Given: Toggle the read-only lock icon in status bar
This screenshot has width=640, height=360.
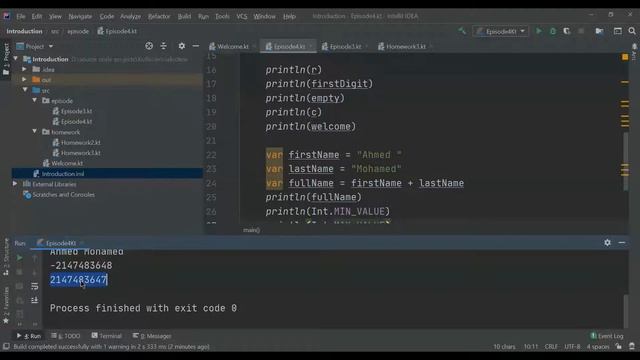Looking at the screenshot, I should point(619,347).
